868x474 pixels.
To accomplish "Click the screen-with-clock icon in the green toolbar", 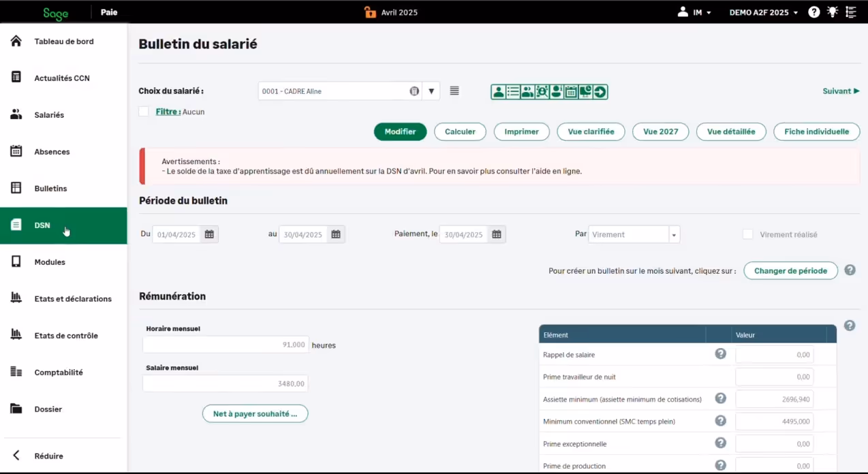I will pos(585,92).
